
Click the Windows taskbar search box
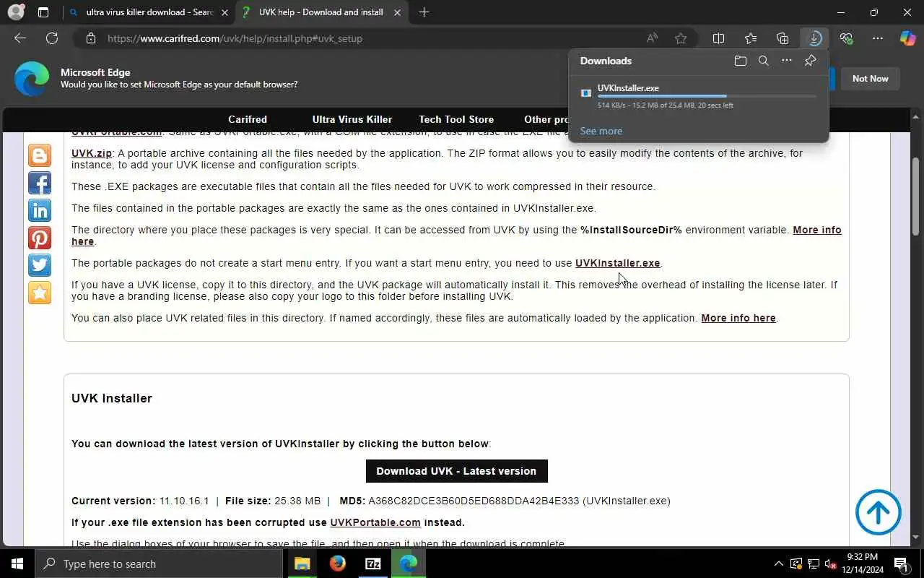tap(159, 564)
